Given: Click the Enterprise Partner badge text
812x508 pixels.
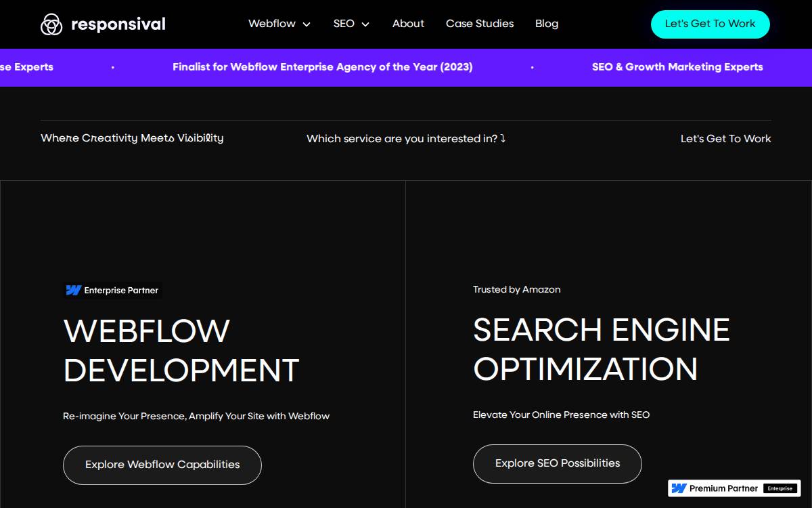Looking at the screenshot, I should (x=121, y=291).
